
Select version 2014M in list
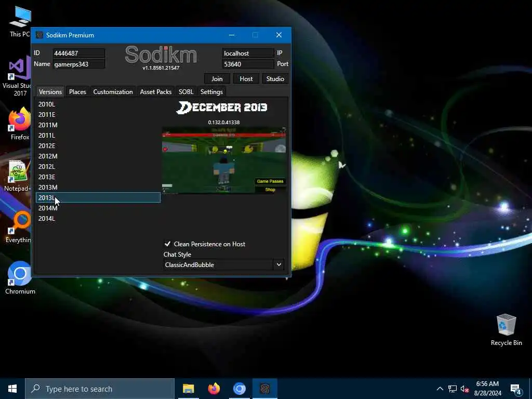(98, 208)
